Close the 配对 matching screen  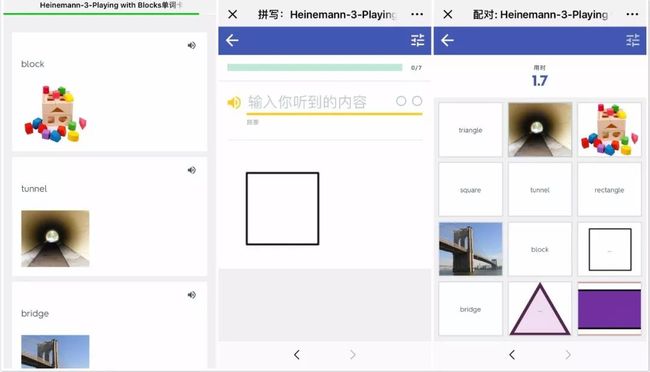tap(448, 15)
